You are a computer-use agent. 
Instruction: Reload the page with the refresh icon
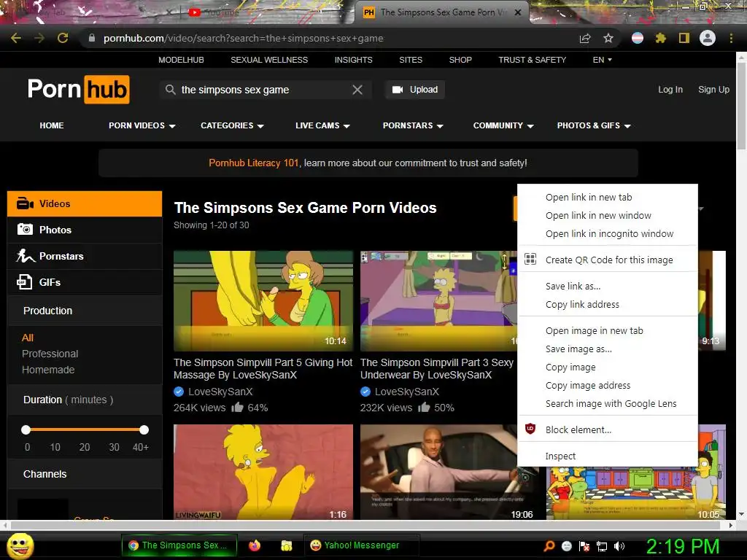(x=63, y=38)
